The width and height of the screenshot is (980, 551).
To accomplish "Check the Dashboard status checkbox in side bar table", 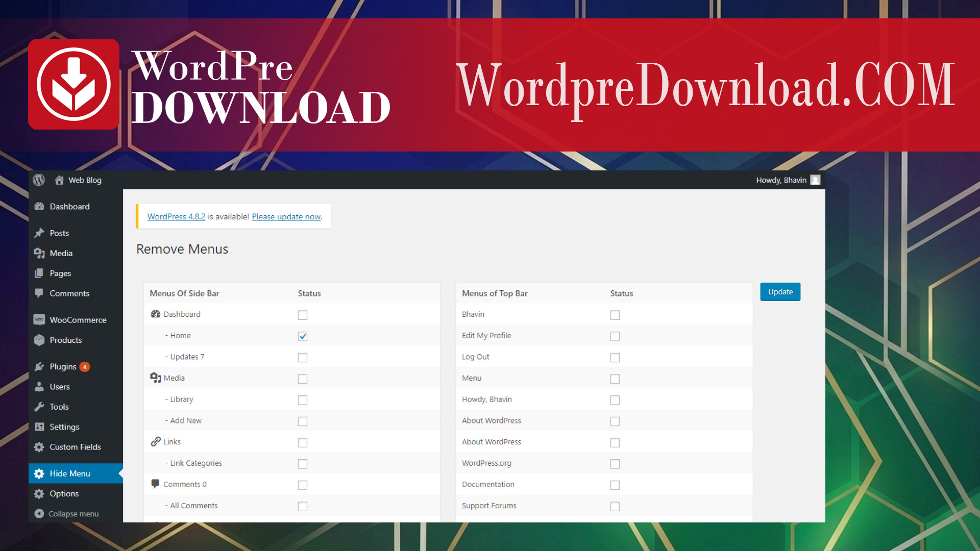I will pos(303,315).
